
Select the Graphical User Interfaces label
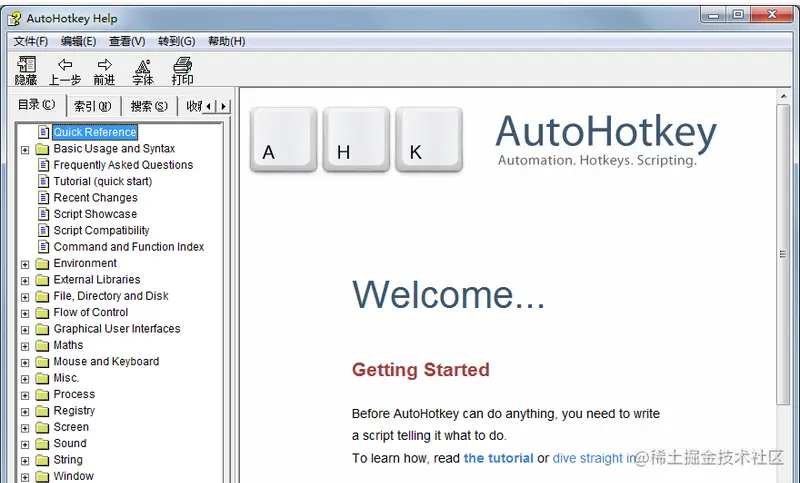(117, 328)
